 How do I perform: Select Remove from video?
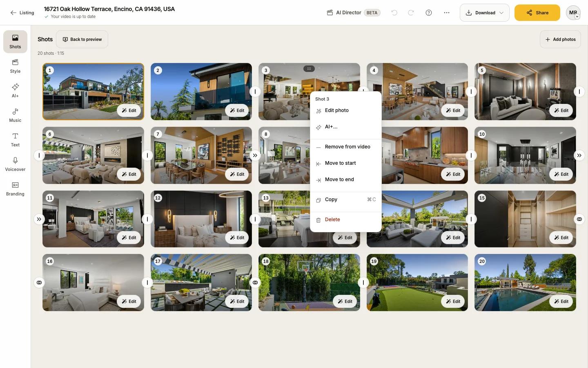pos(346,147)
